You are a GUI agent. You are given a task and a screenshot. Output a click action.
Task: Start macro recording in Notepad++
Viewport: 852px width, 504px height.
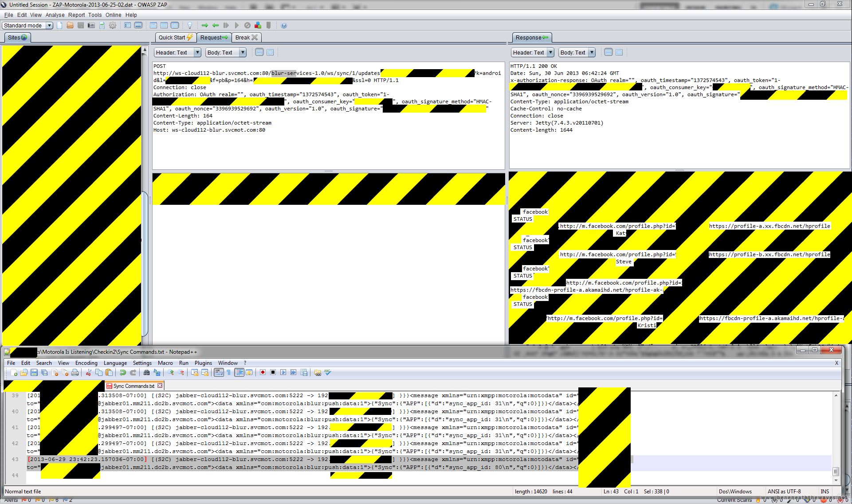(263, 372)
